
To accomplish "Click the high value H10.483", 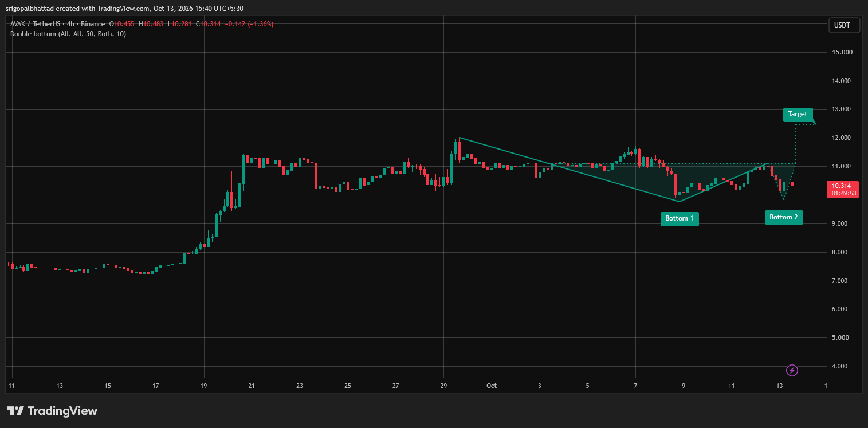I will point(150,24).
